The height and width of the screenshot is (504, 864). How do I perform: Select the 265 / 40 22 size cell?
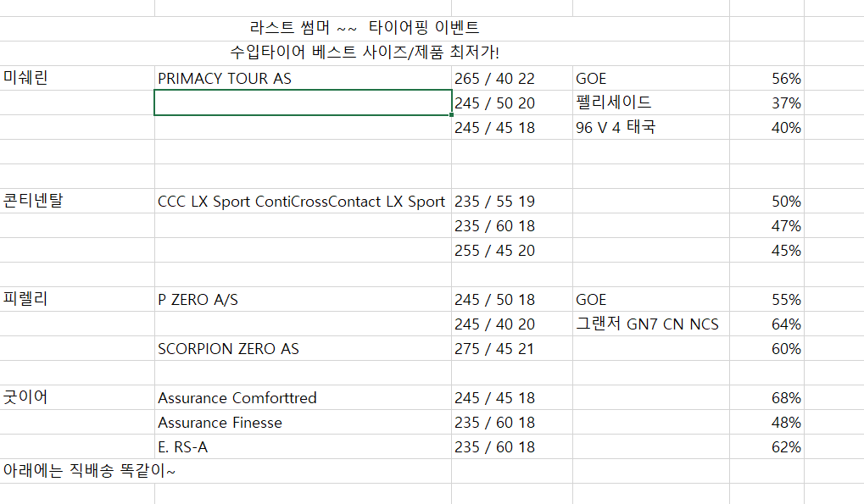tap(495, 79)
